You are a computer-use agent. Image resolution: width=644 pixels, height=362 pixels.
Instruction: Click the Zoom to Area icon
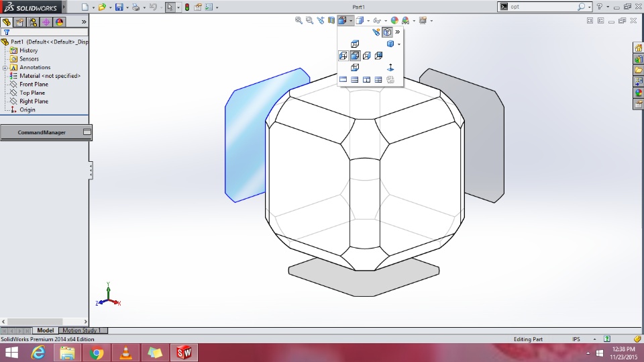pos(309,20)
